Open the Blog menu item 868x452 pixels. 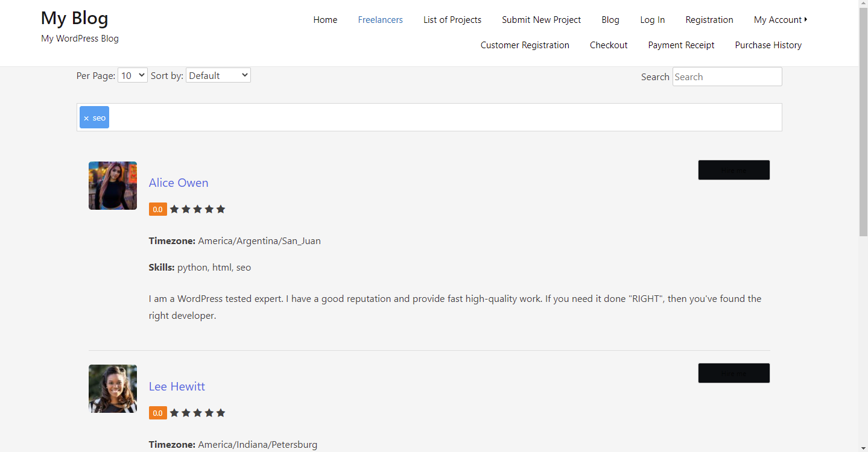610,20
